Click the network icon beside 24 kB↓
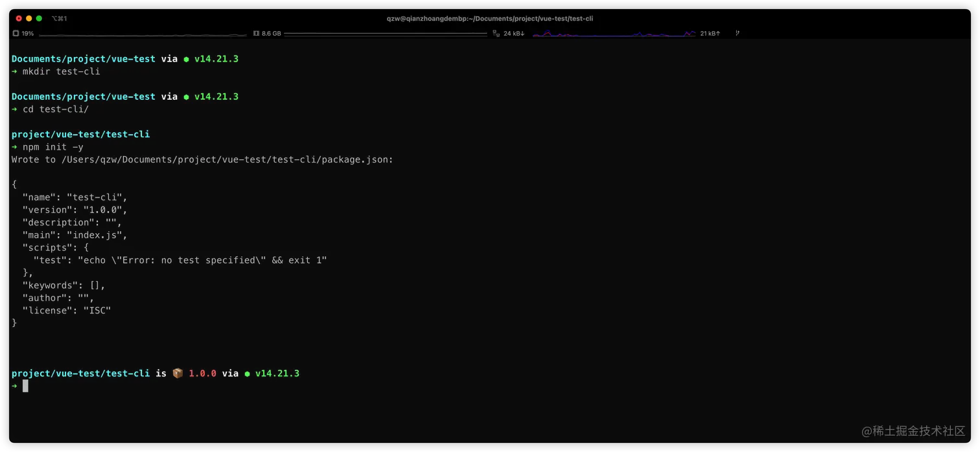This screenshot has height=452, width=980. click(496, 33)
